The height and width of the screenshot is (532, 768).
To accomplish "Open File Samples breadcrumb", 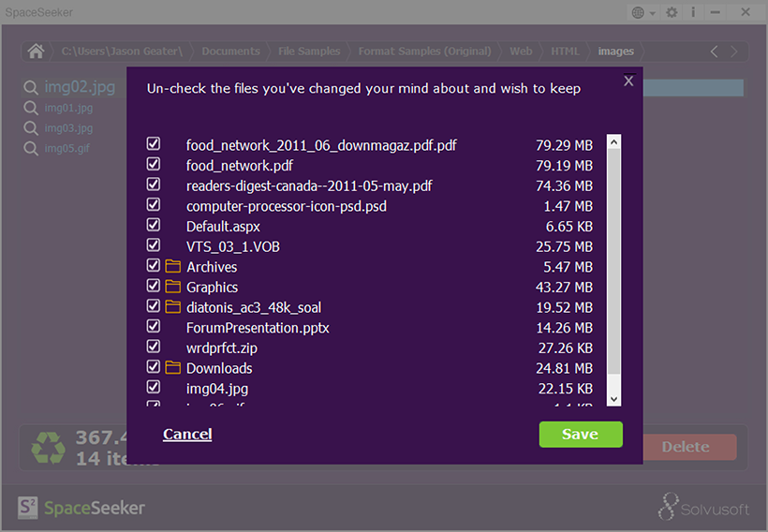I will tap(309, 51).
